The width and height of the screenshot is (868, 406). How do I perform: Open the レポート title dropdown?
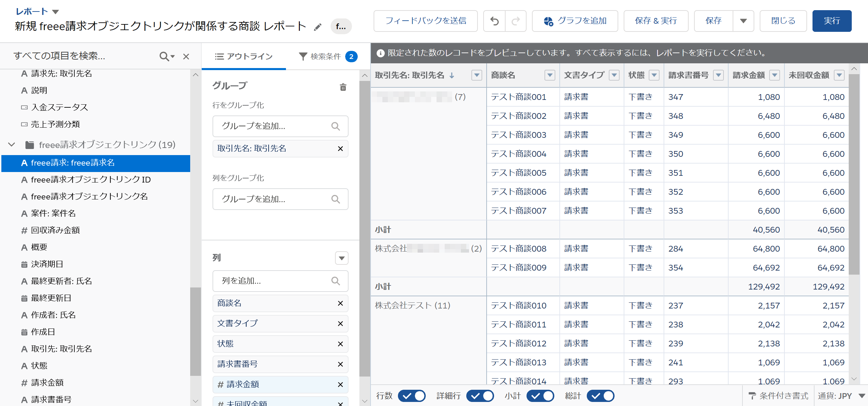pyautogui.click(x=56, y=12)
